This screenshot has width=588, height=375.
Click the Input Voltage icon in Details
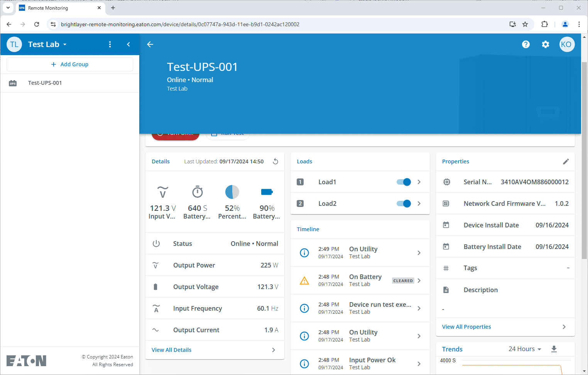coord(163,192)
